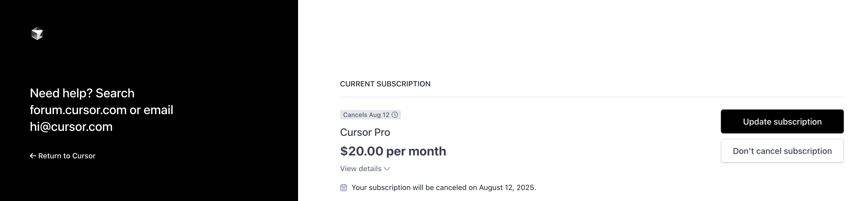Follow the Return to Cursor link

tap(63, 156)
